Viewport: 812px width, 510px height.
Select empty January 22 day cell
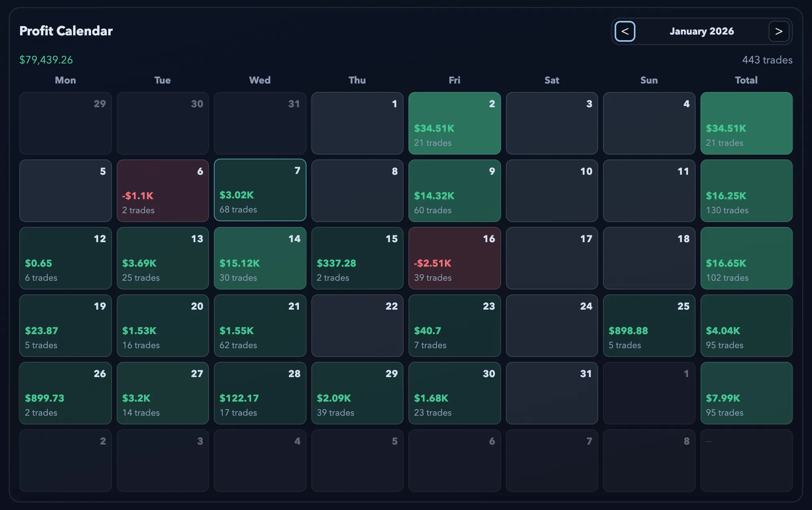click(357, 326)
